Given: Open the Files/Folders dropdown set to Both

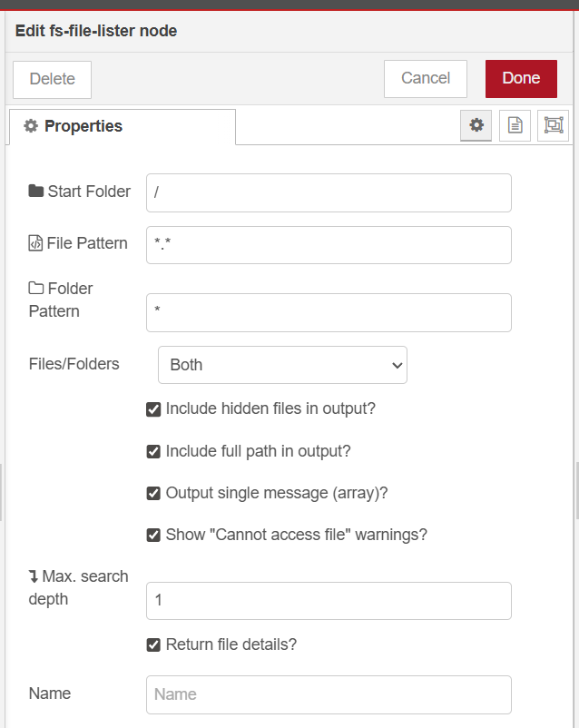Looking at the screenshot, I should 282,365.
